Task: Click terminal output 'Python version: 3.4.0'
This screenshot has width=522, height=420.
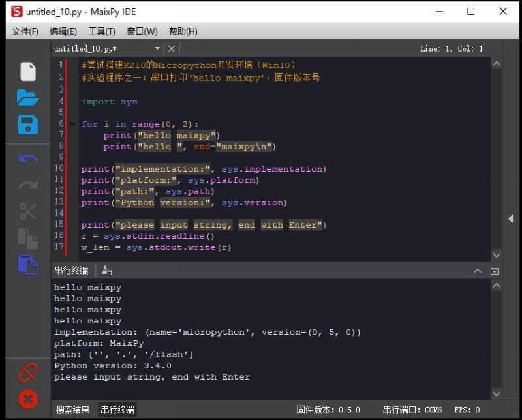Action: pyautogui.click(x=112, y=366)
